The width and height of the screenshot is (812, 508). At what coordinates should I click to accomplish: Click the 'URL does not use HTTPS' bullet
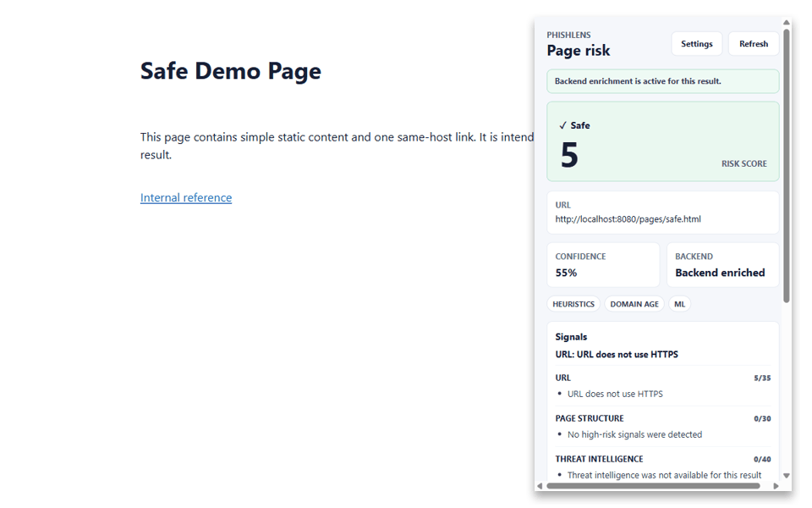pos(615,394)
